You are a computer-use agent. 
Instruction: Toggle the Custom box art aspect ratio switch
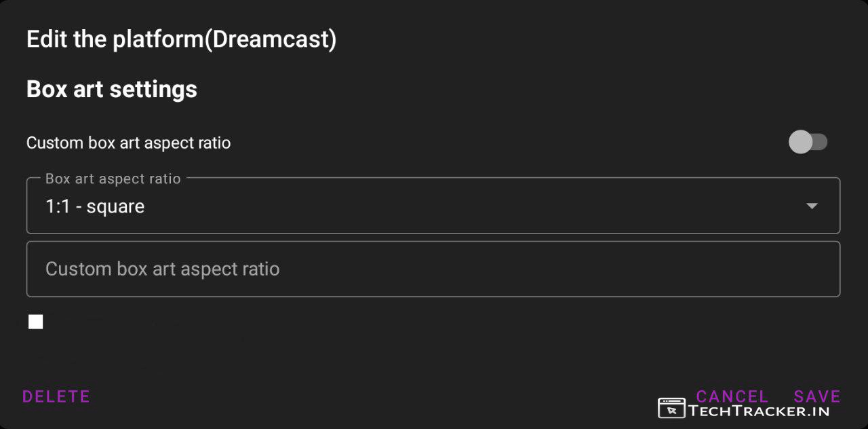[808, 143]
